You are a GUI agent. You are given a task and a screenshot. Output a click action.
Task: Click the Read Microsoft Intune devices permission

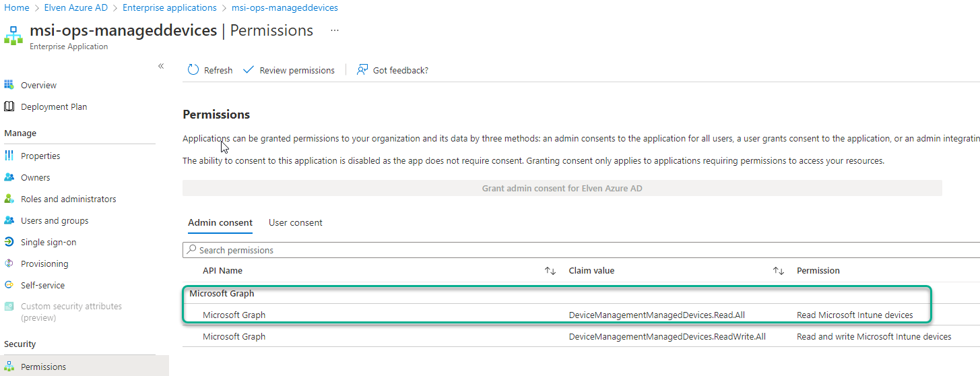click(855, 315)
